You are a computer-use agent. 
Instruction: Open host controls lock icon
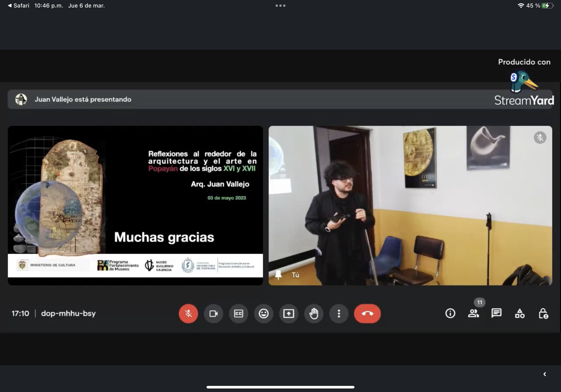[543, 313]
